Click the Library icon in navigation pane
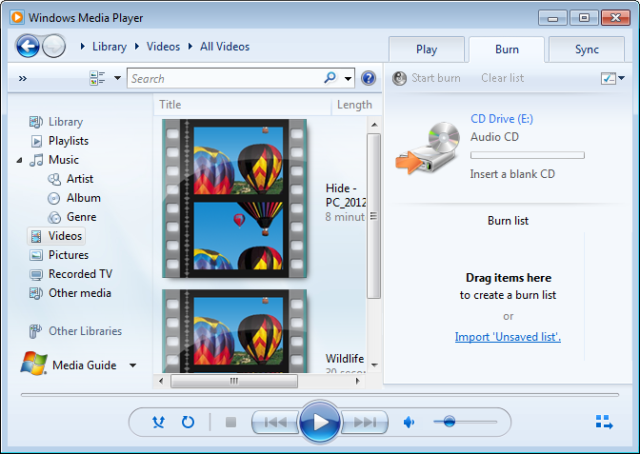Screen dimensions: 640x454 [36, 122]
